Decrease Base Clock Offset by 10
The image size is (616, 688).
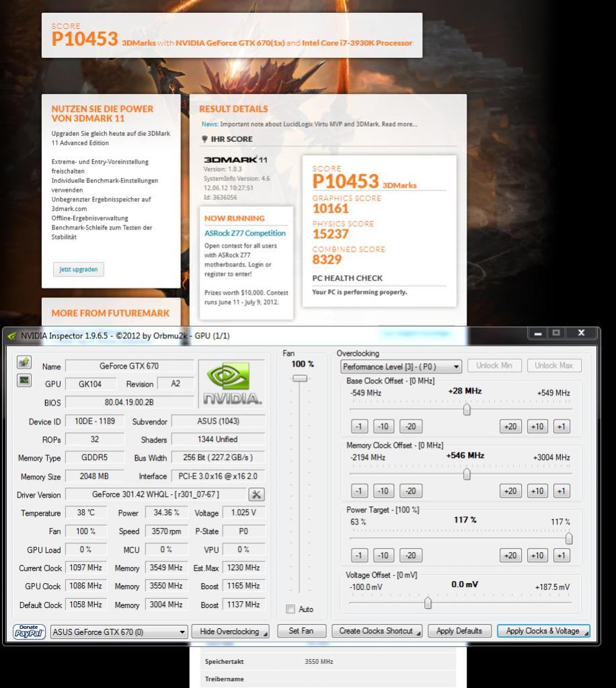click(383, 426)
